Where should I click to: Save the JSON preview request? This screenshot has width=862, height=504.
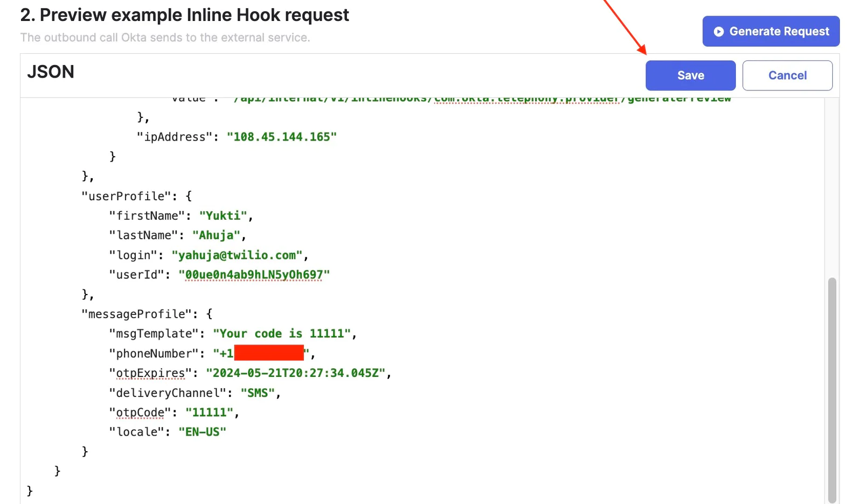[690, 75]
